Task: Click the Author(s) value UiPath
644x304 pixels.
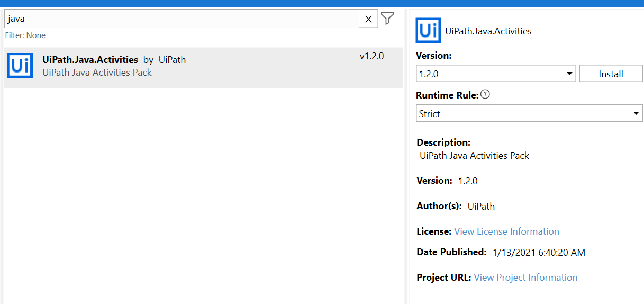Action: (x=481, y=207)
